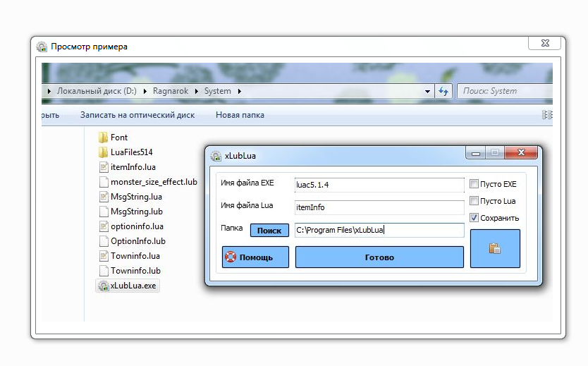The height and width of the screenshot is (366, 588).
Task: Click the itemInfo.lua file icon
Action: [x=104, y=167]
